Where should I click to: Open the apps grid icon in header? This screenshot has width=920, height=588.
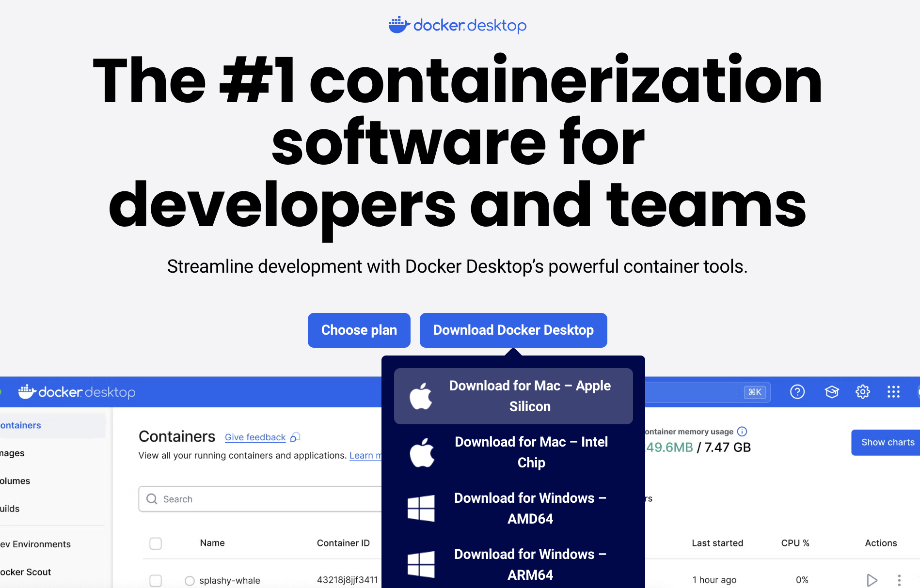coord(893,392)
